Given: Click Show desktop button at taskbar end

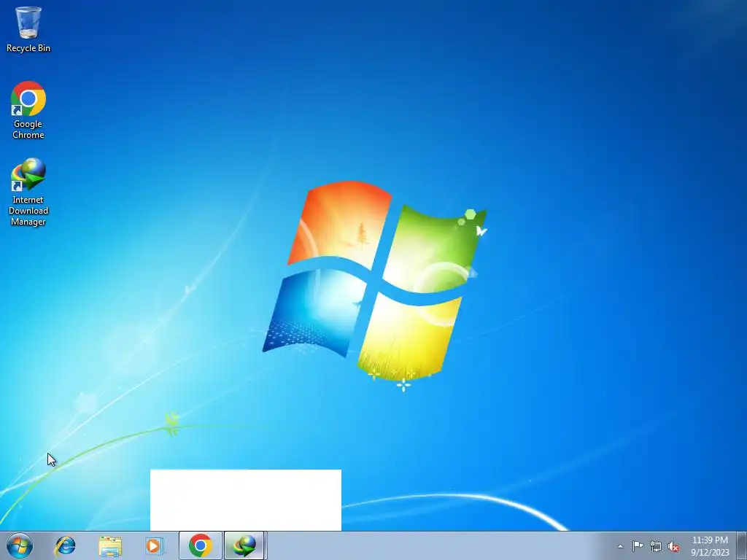Looking at the screenshot, I should 742,545.
